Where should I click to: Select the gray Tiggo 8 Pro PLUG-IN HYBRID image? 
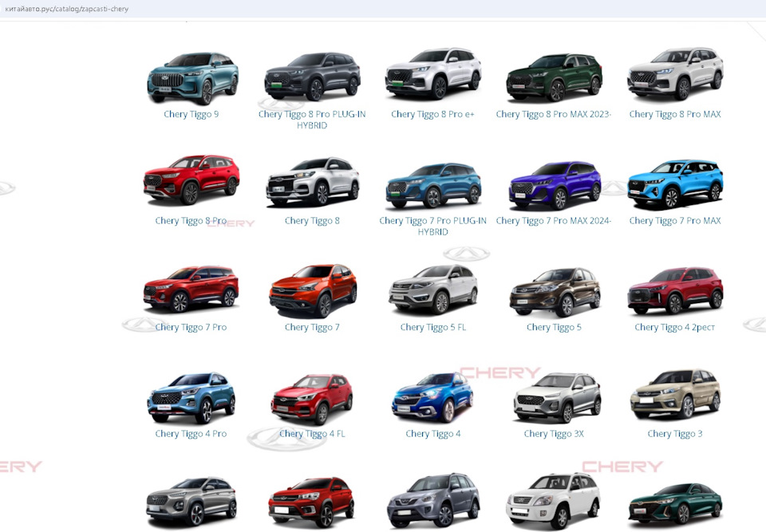click(313, 77)
